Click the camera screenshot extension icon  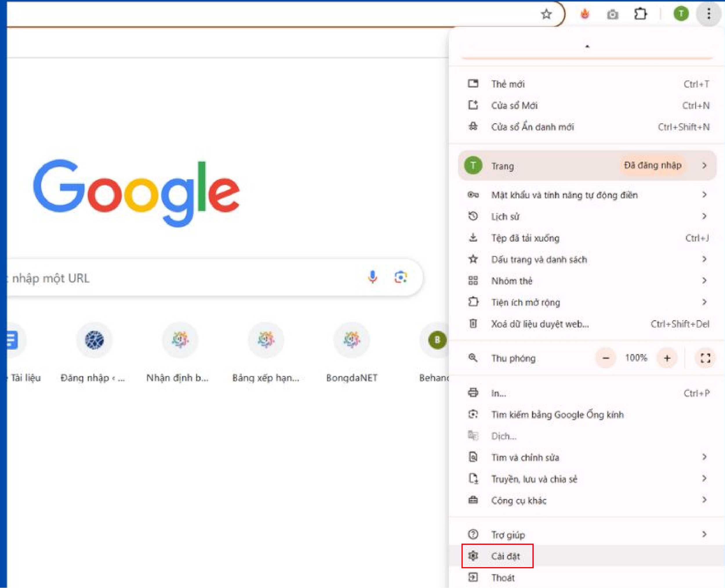(x=612, y=14)
